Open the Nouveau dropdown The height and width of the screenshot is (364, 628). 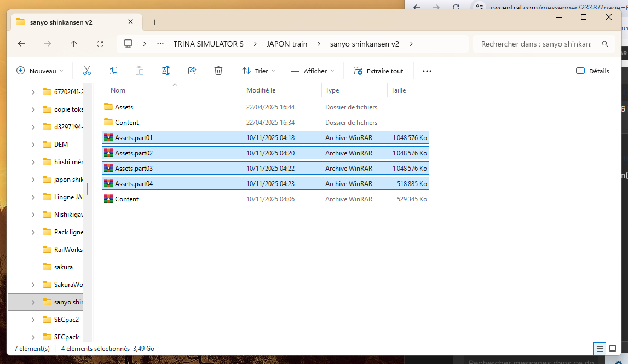point(40,71)
